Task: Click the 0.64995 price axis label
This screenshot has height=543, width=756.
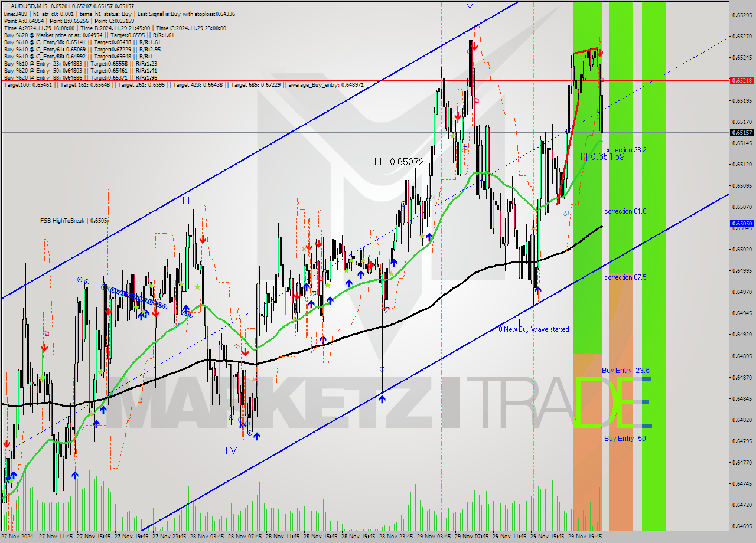Action: click(x=742, y=270)
